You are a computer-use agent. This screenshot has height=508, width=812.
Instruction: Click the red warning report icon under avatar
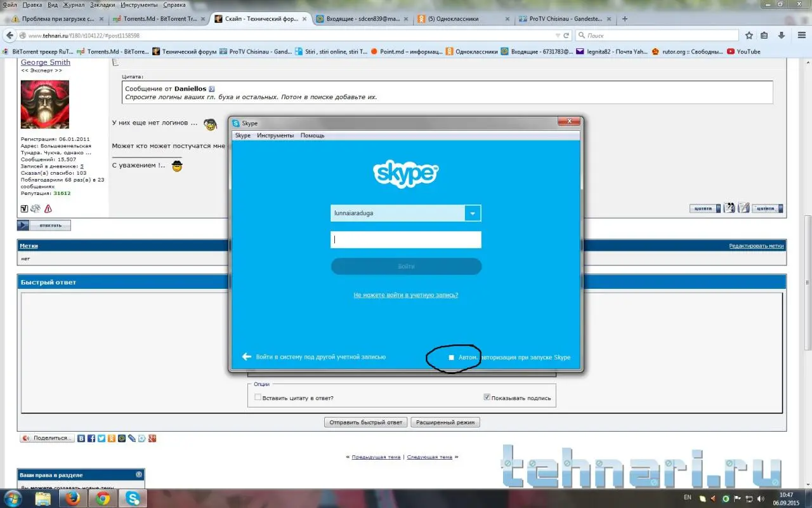tap(48, 208)
